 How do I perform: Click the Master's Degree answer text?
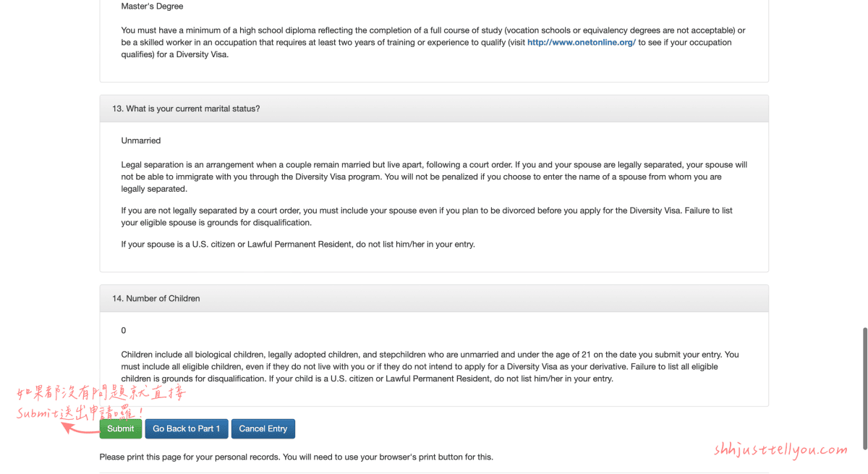152,7
